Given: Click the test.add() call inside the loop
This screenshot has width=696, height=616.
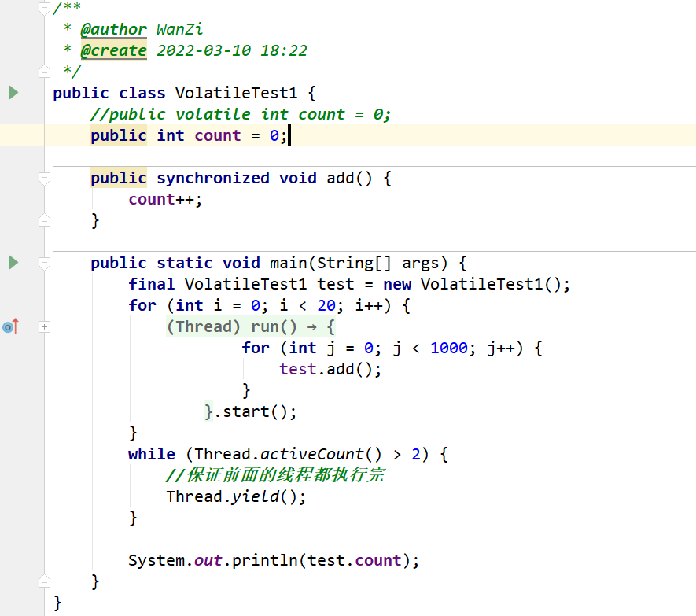Looking at the screenshot, I should click(x=330, y=369).
